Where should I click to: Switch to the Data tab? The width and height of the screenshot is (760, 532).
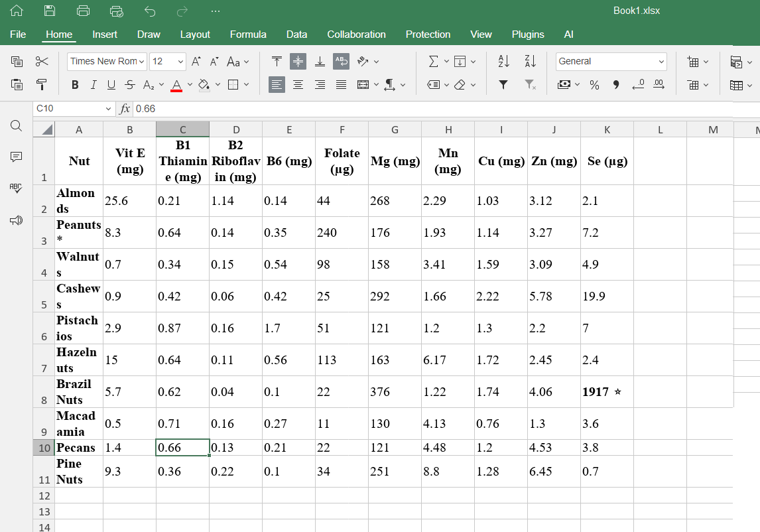296,34
